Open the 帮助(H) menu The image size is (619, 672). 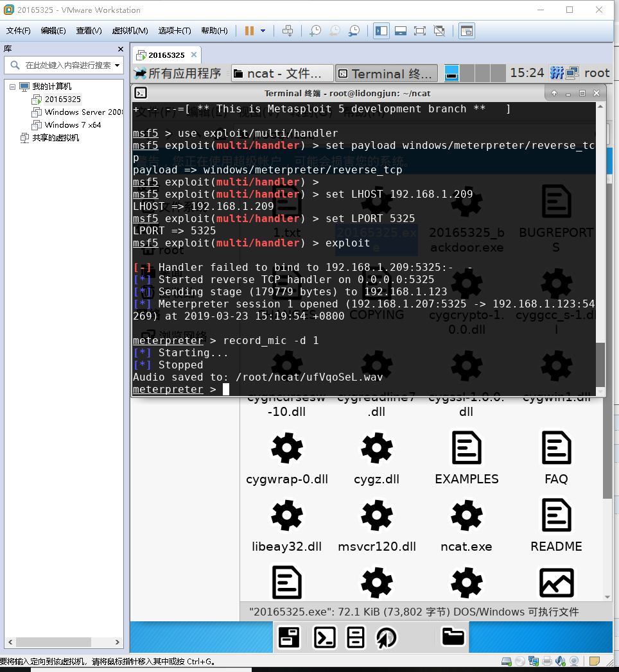pyautogui.click(x=214, y=30)
